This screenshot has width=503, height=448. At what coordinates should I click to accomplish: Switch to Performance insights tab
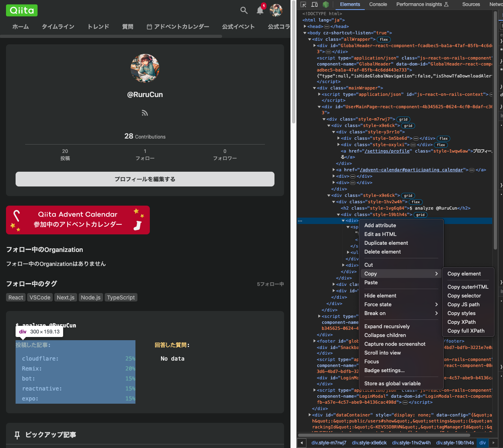click(422, 4)
